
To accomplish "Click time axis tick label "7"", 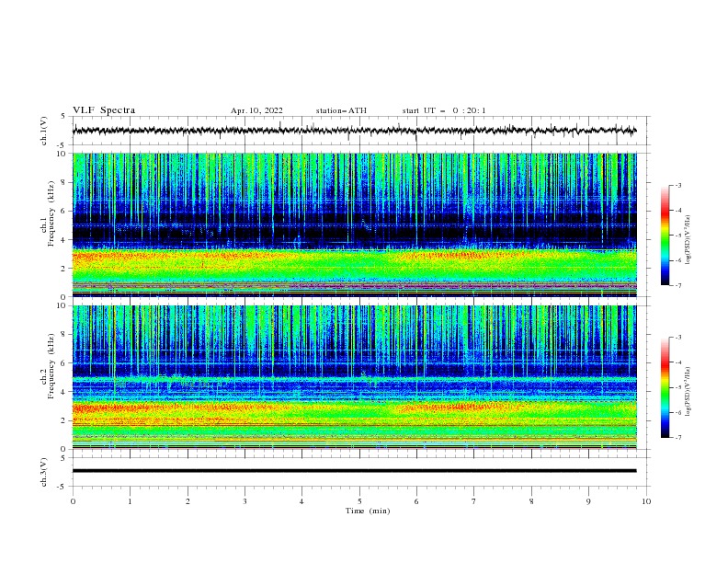I will pyautogui.click(x=474, y=501).
